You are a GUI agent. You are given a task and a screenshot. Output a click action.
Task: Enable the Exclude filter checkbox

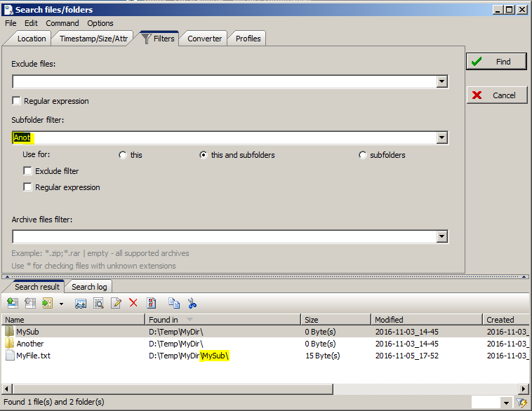[x=28, y=171]
